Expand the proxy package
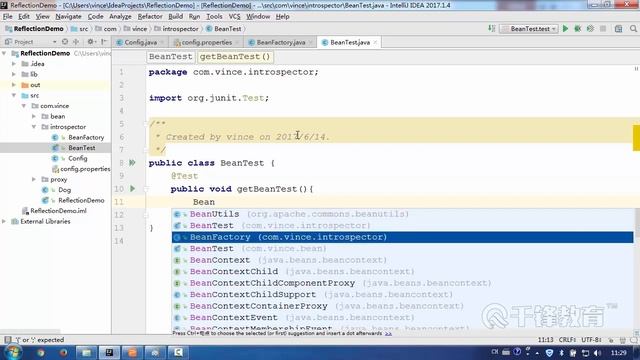Viewport: 640px width, 360px height. [34, 179]
